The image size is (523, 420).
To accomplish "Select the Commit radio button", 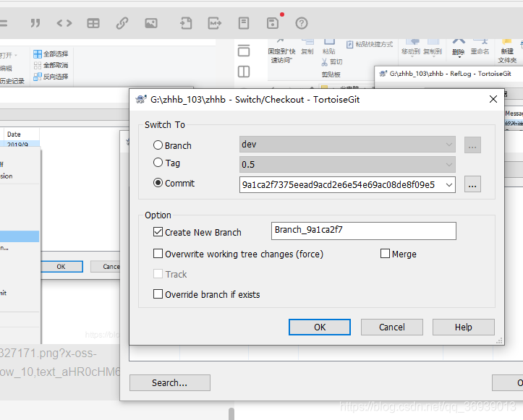I will (x=158, y=183).
